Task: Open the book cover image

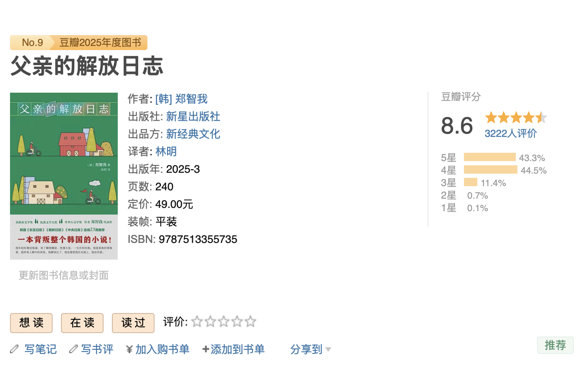Action: point(64,176)
